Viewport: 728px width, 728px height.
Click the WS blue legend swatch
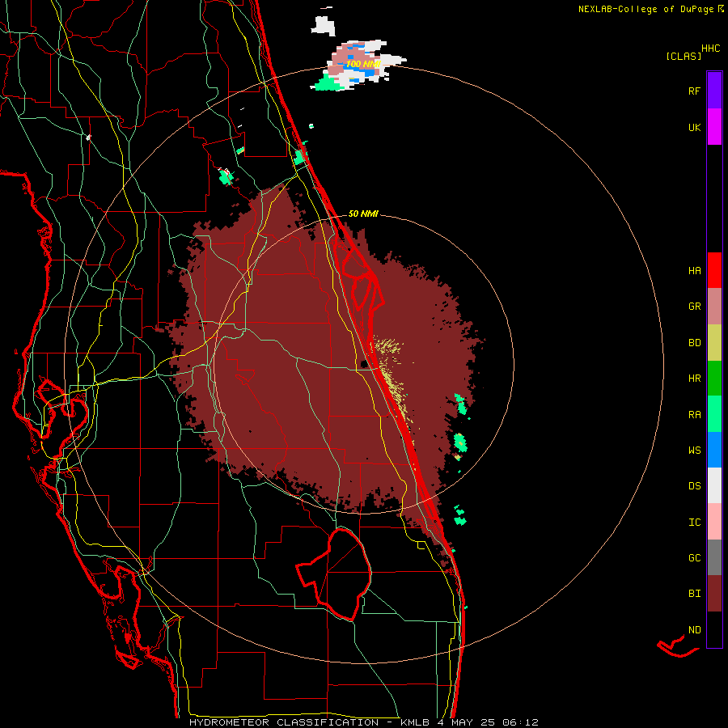click(714, 450)
